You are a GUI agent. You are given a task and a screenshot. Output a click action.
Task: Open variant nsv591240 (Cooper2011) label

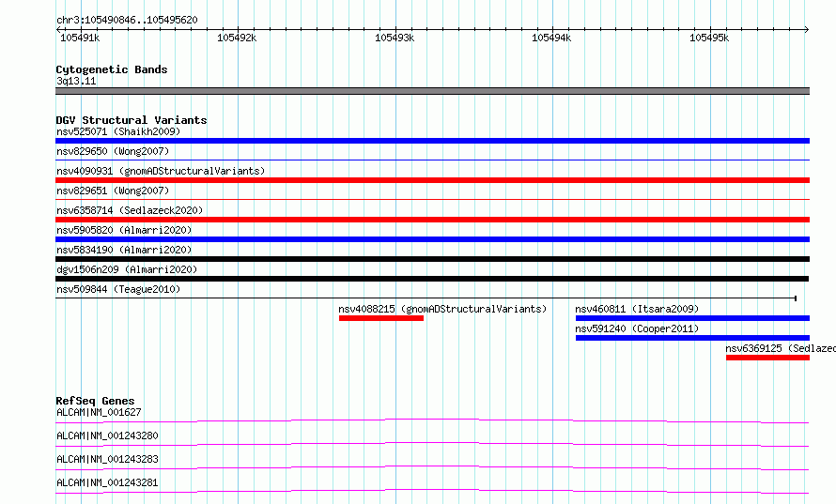click(637, 328)
